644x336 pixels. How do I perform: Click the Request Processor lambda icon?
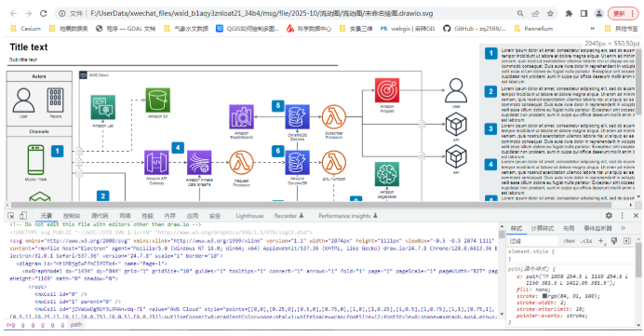coord(241,163)
